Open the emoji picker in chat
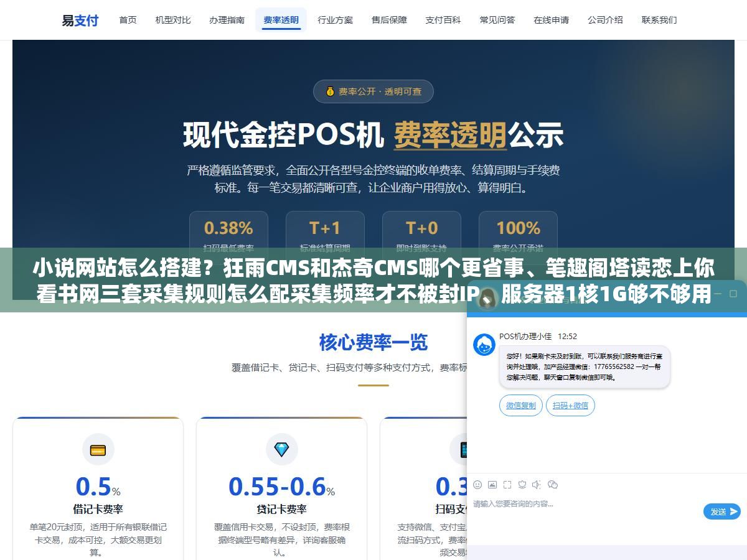Screen dimensions: 747x560 pyautogui.click(x=477, y=484)
